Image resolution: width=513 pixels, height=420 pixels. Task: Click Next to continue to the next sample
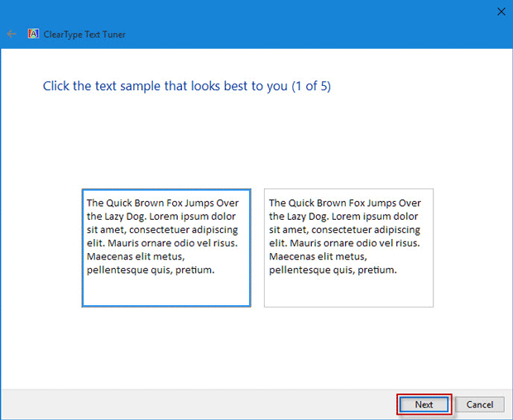click(424, 404)
